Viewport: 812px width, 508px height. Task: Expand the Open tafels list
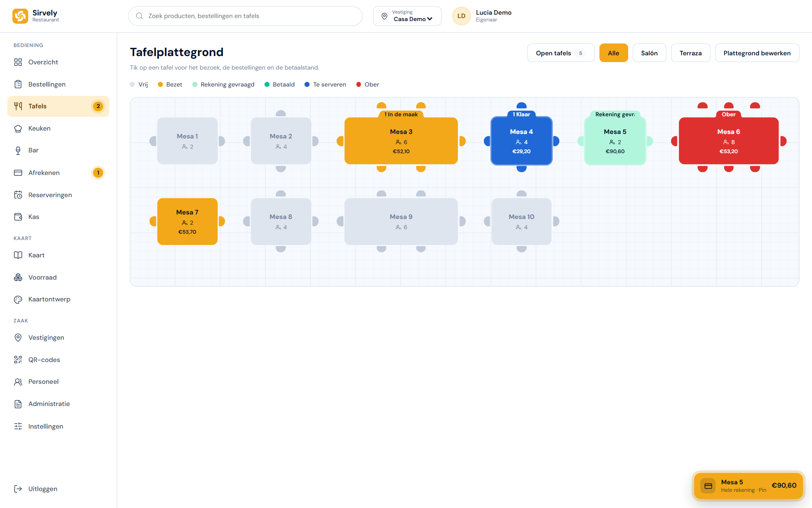tap(561, 53)
